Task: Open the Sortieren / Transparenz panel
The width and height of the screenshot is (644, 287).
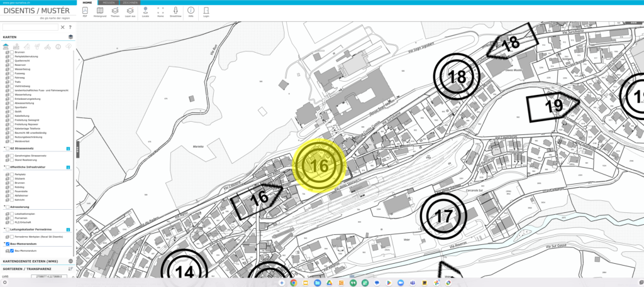Action: coord(70,268)
